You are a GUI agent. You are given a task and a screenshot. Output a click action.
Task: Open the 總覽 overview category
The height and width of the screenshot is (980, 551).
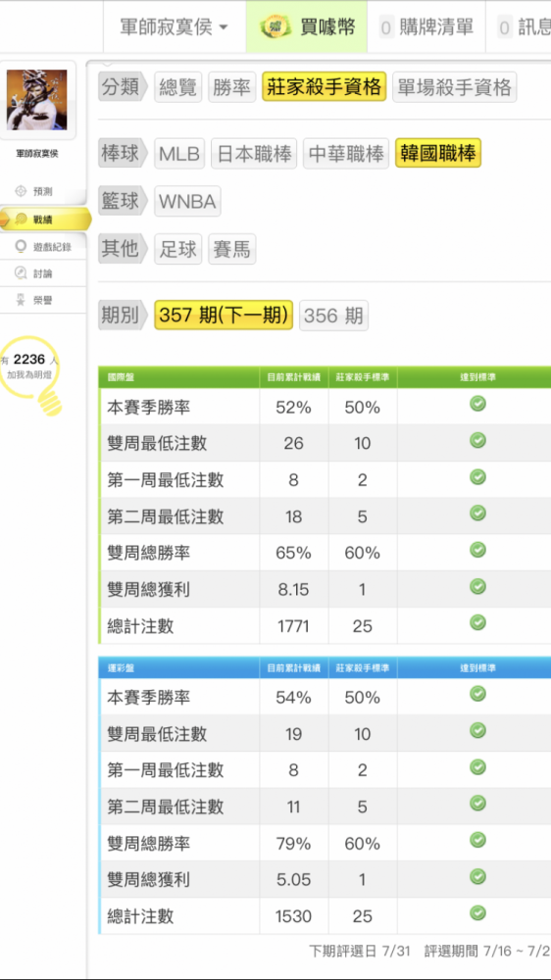(x=178, y=87)
